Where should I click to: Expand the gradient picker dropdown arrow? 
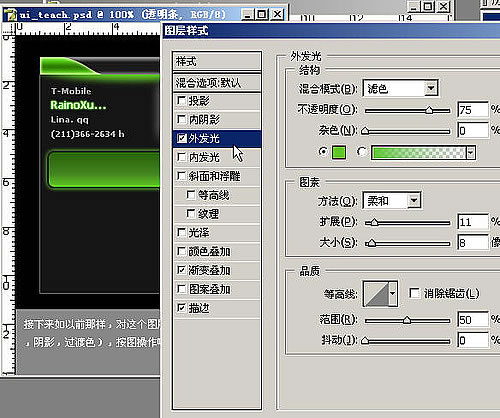pyautogui.click(x=470, y=153)
